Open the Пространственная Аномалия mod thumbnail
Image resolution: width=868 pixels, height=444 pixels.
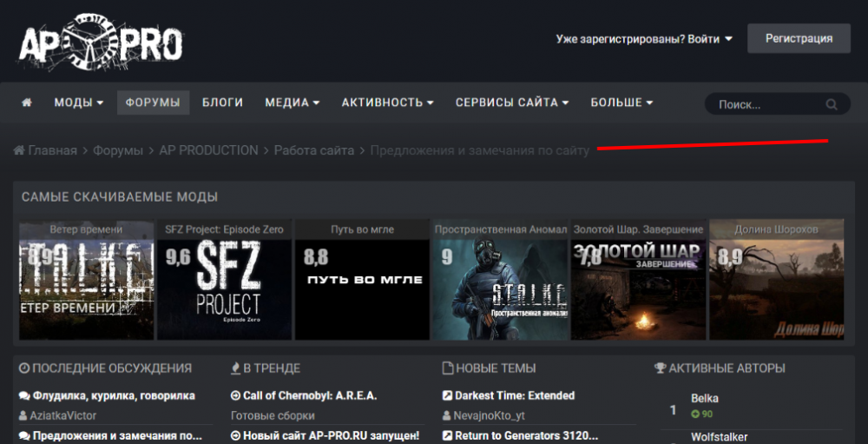(x=501, y=280)
